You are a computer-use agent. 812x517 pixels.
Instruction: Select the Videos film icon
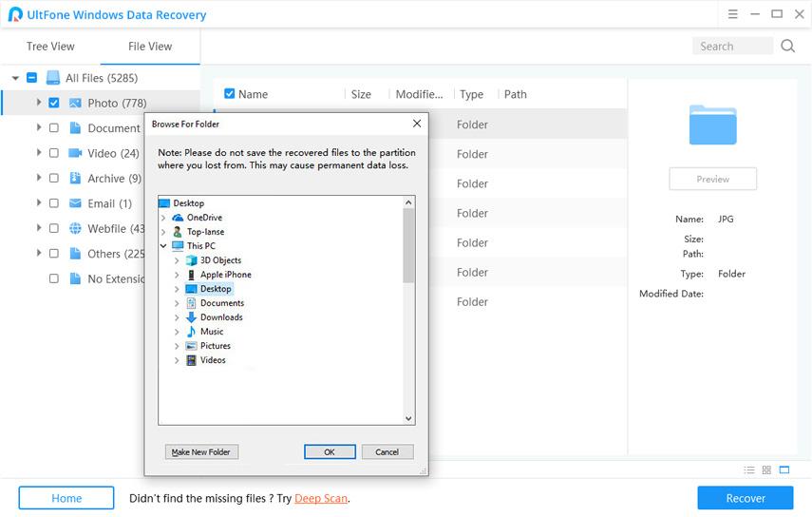pos(191,360)
